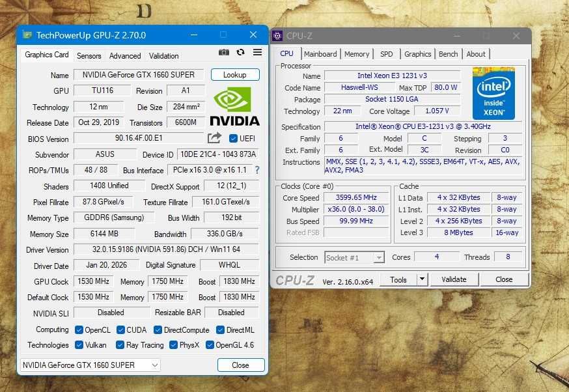569x392 pixels.
Task: Open the GPU selection dropdown in GPU-Z
Action: pos(90,365)
